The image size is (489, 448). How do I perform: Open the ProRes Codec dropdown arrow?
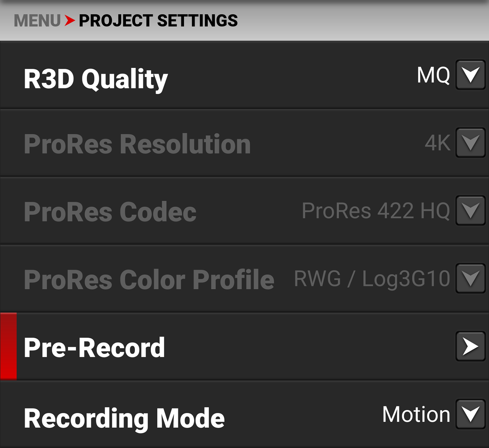(470, 210)
